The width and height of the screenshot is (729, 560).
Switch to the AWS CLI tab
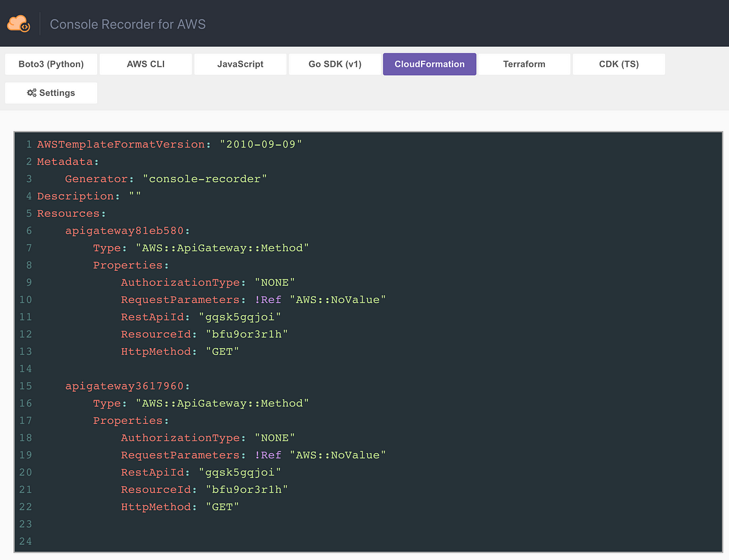pos(146,64)
